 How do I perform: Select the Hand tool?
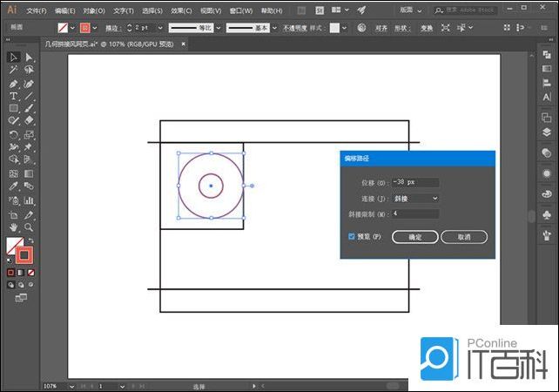point(13,226)
